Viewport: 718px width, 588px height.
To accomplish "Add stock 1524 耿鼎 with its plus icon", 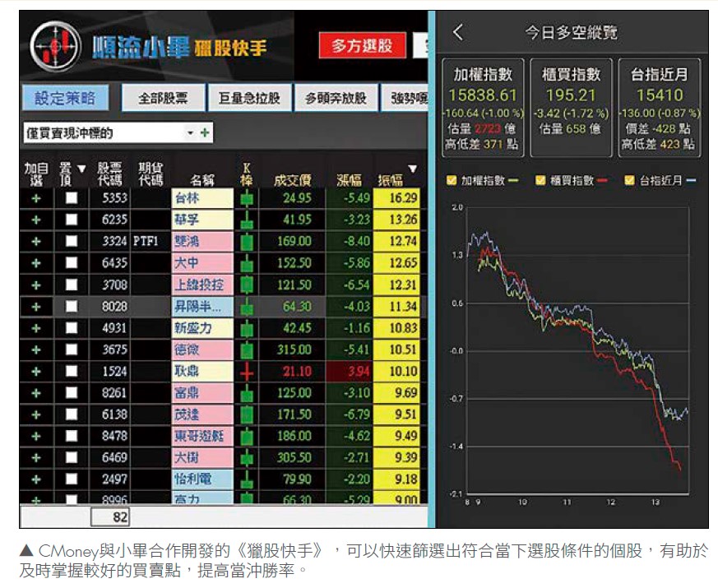I will click(x=36, y=372).
